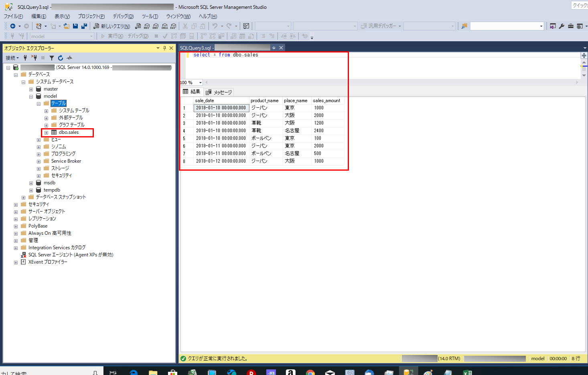Open the zoom percentage dropdown in editor
The width and height of the screenshot is (588, 375).
(200, 83)
